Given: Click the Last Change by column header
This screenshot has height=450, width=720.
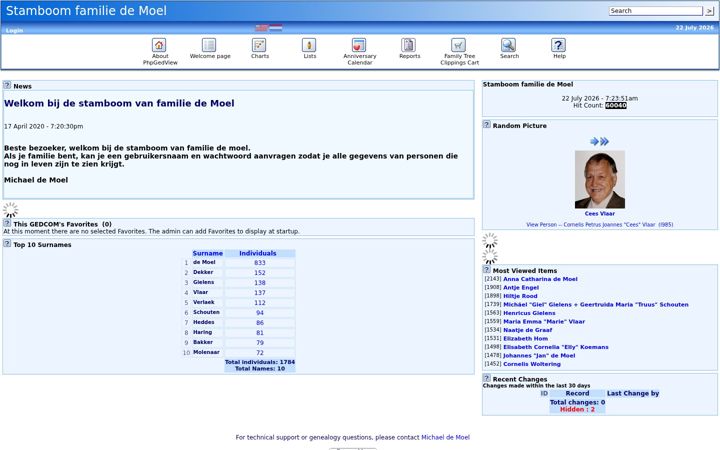Looking at the screenshot, I should [633, 393].
